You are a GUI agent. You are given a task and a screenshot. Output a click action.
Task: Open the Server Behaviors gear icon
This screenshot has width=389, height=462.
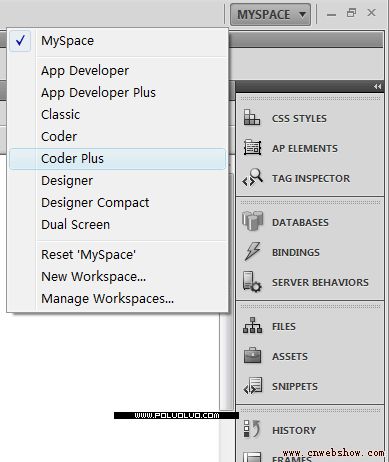coord(252,282)
